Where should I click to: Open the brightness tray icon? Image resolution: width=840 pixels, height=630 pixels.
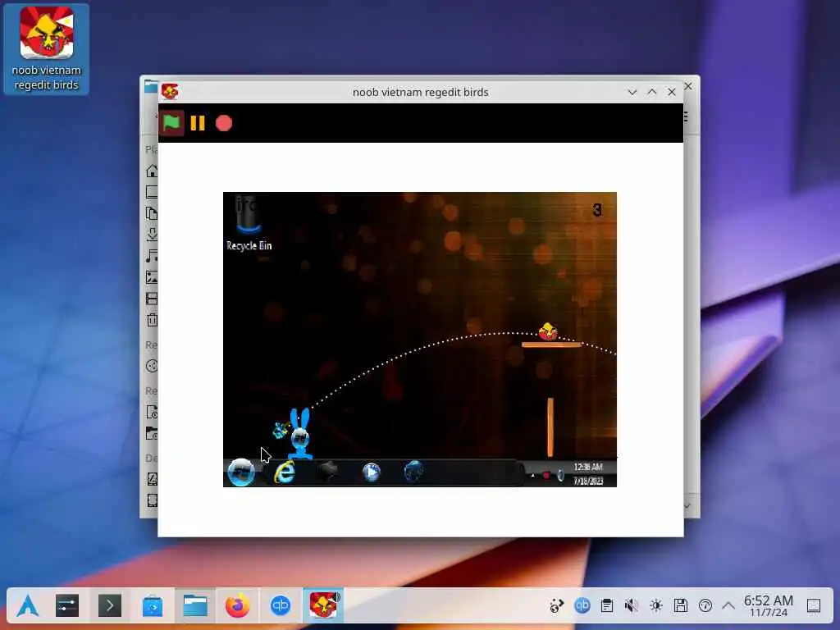[656, 606]
